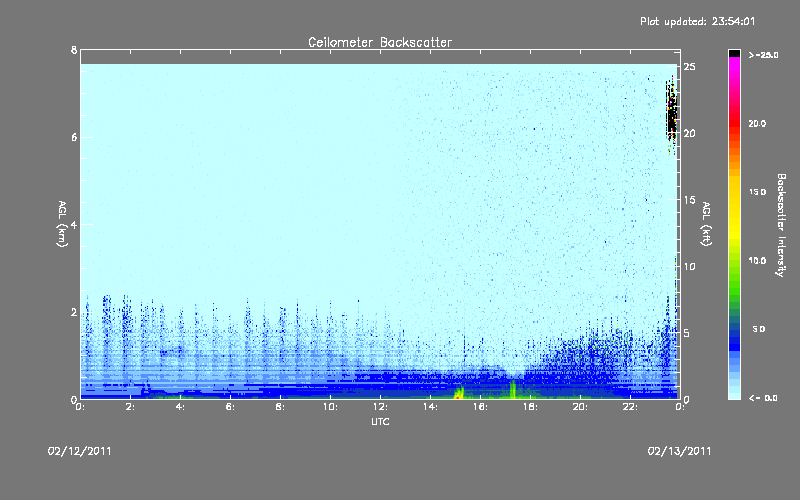Click the black high-altitude cloud patch near 6 km
Image resolution: width=800 pixels, height=500 pixels.
pyautogui.click(x=671, y=115)
